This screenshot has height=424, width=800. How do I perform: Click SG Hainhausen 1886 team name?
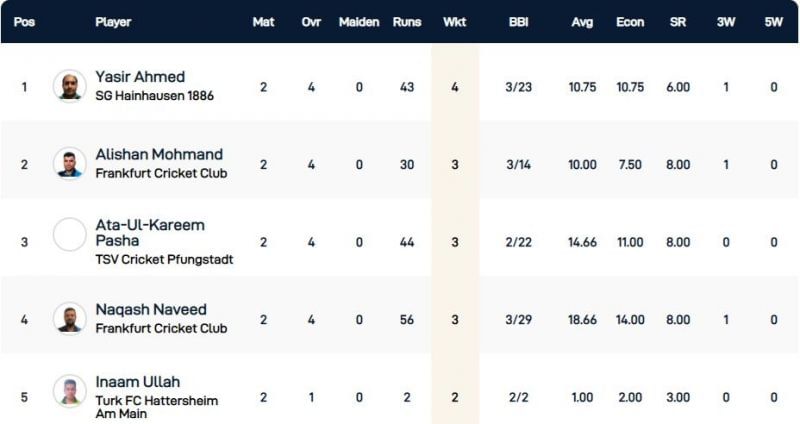pos(154,96)
